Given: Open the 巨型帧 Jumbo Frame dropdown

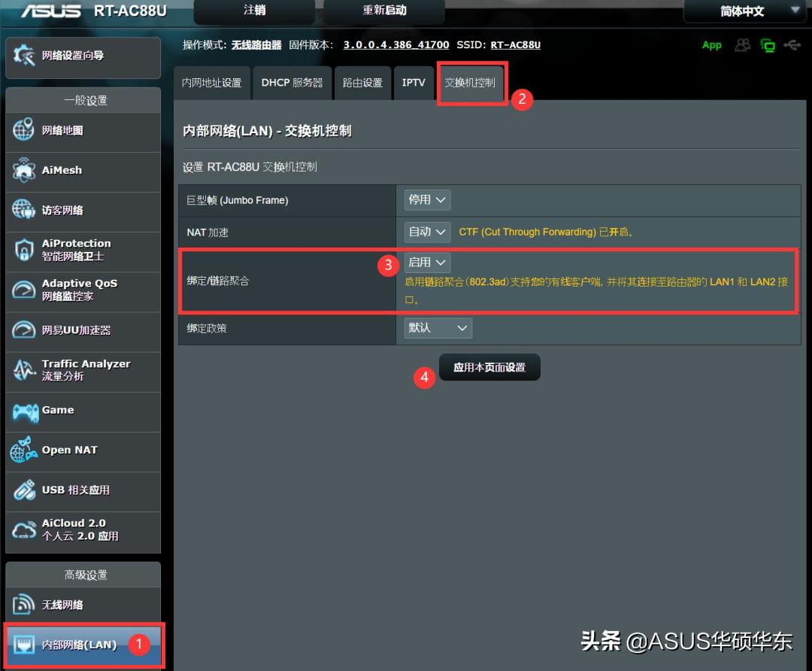Looking at the screenshot, I should pyautogui.click(x=427, y=200).
